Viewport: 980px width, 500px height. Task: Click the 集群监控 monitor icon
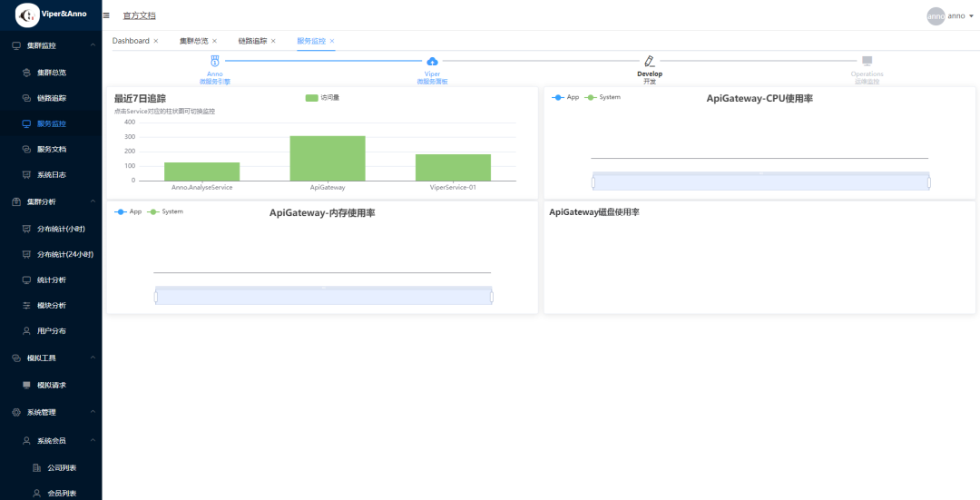pyautogui.click(x=17, y=45)
